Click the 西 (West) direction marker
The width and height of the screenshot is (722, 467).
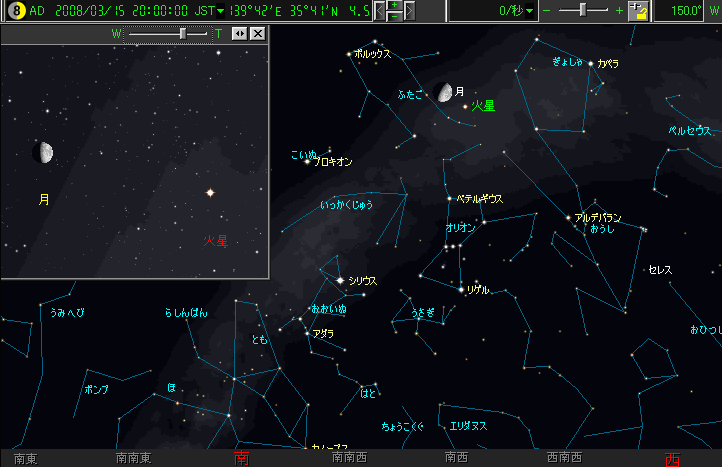pyautogui.click(x=671, y=459)
